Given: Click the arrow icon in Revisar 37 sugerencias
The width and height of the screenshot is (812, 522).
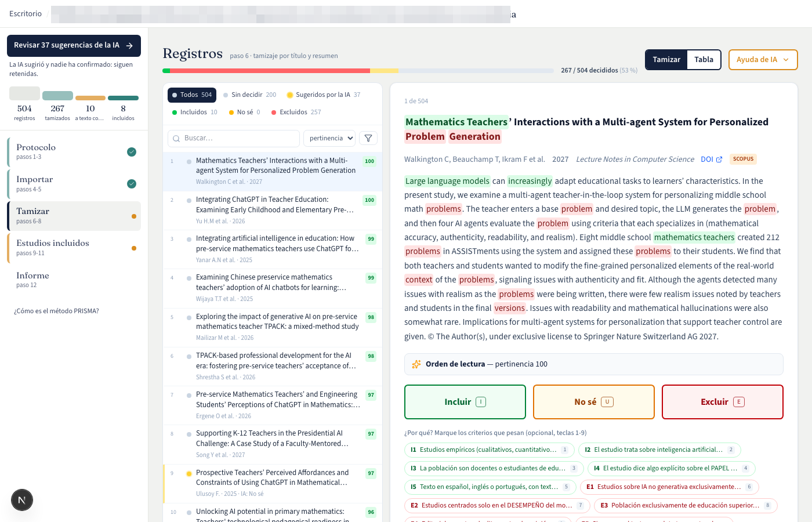Looking at the screenshot, I should tap(129, 46).
